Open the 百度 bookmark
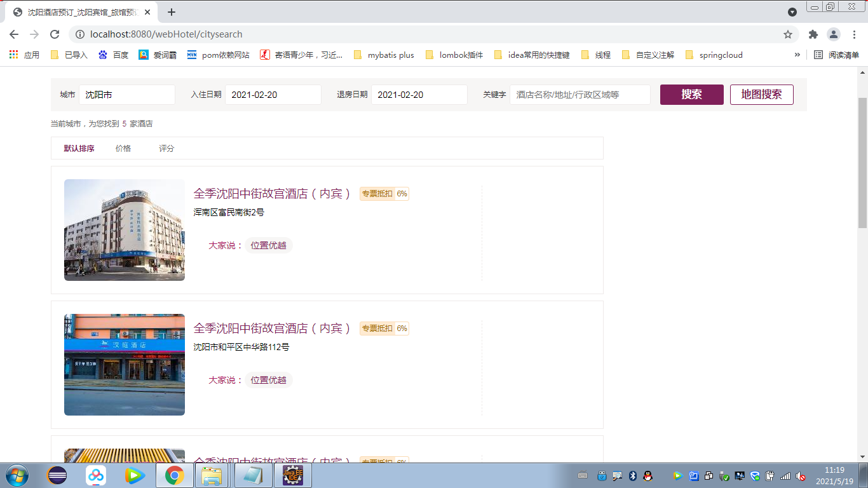This screenshot has height=488, width=868. pos(113,55)
